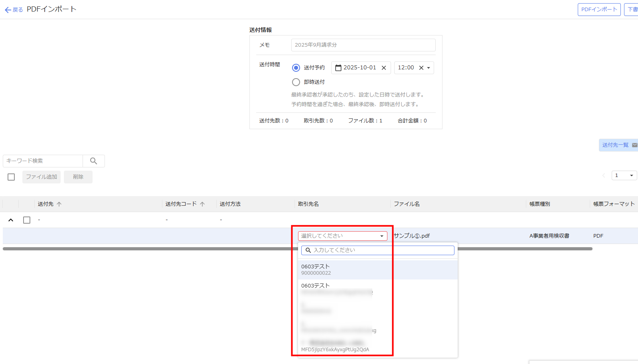Image resolution: width=638 pixels, height=364 pixels.
Task: Collapse the first row with chevron
Action: point(11,220)
